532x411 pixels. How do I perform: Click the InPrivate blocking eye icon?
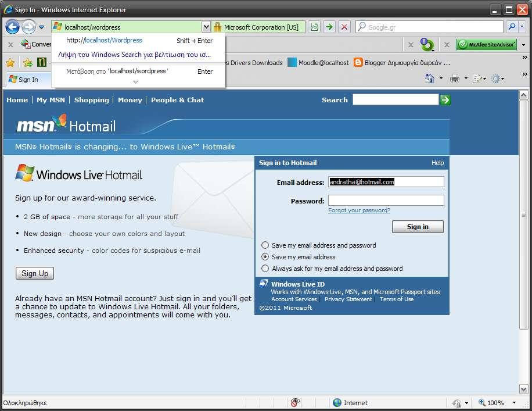tap(295, 402)
